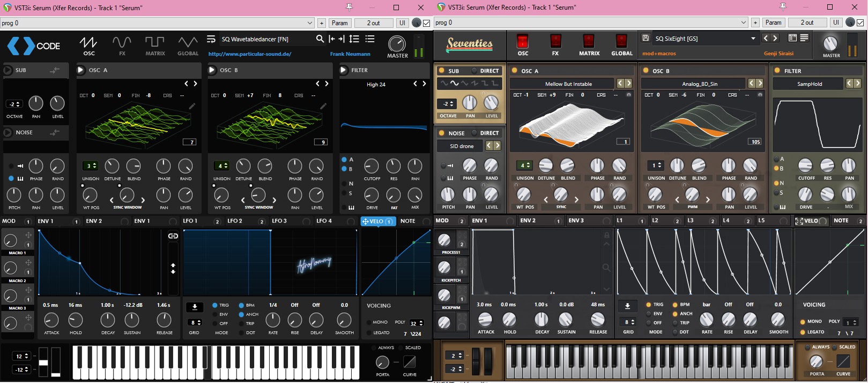Toggle the NOISE oscillator power in Code skin

8,132
